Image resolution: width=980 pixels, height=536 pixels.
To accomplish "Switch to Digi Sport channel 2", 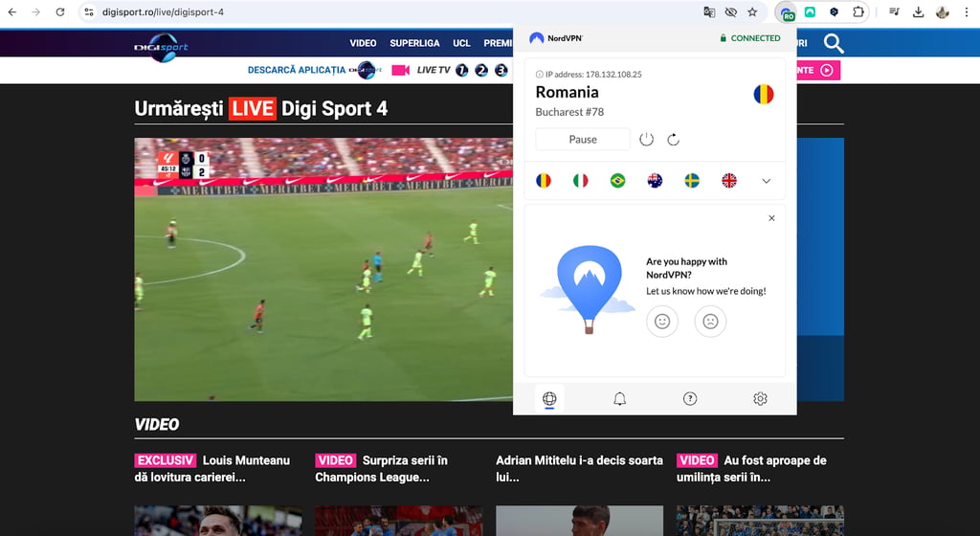I will tap(481, 70).
